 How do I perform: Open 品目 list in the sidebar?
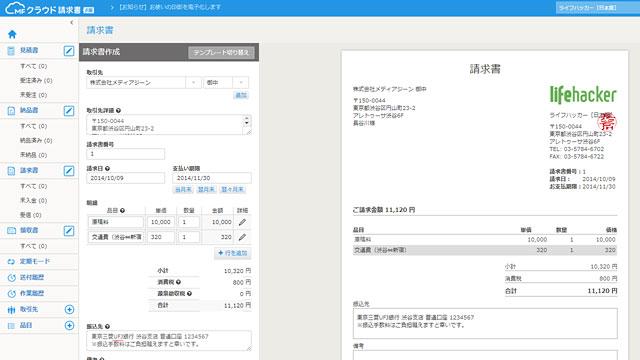tap(26, 325)
